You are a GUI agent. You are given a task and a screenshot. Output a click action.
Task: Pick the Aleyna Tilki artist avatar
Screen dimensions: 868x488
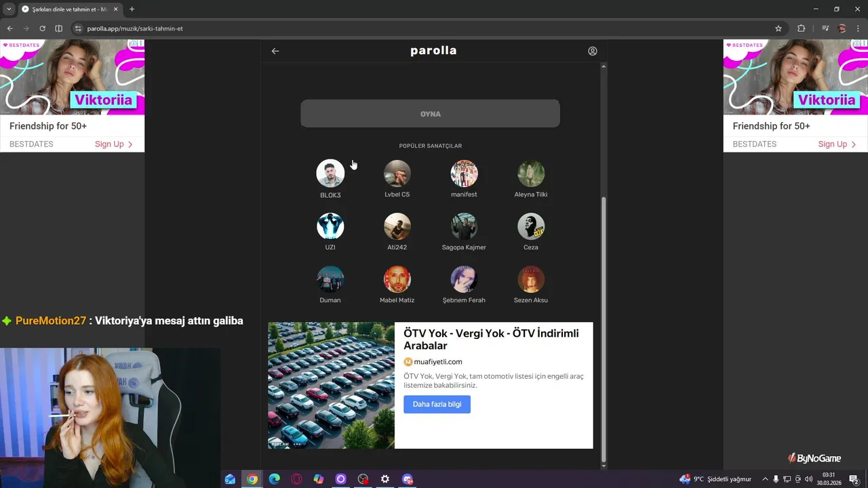[531, 174]
